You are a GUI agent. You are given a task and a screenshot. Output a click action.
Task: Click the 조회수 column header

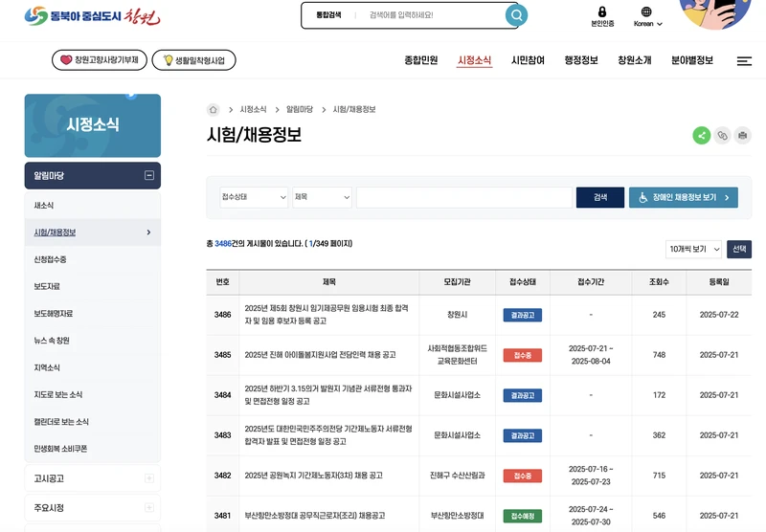tap(659, 282)
